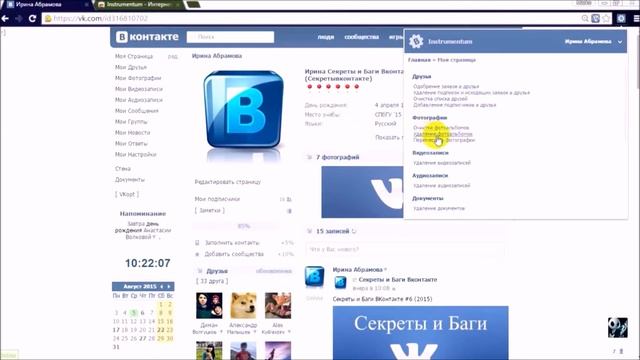Screen dimensions: 640x360
Task: Open the Ирина Абрамова dropdown in Instrumentum popup
Action: (593, 42)
